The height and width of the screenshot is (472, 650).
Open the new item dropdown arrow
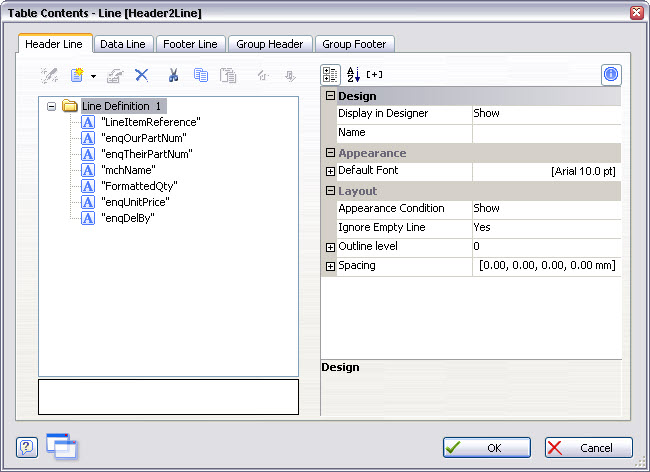click(x=93, y=76)
